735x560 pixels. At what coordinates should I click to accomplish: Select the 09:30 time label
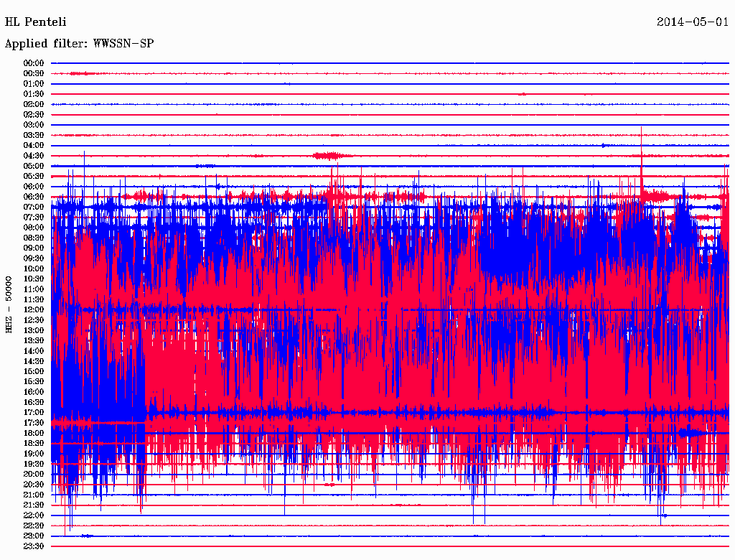tap(34, 258)
